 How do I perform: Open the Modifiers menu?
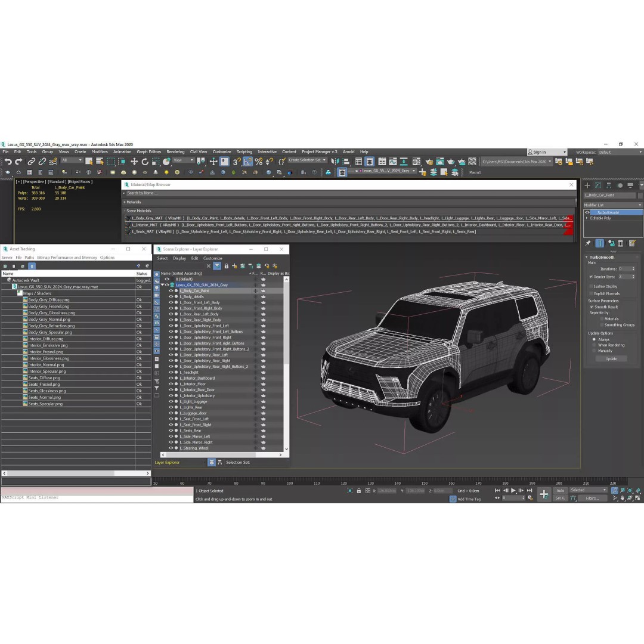pyautogui.click(x=100, y=151)
